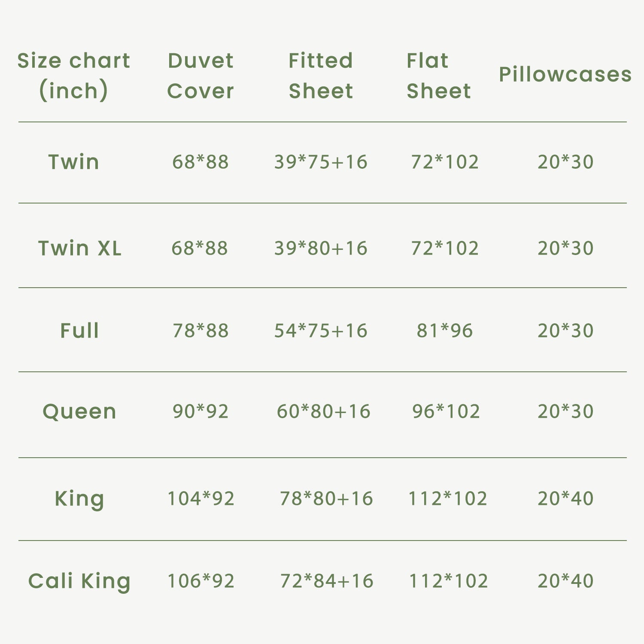The image size is (644, 644).
Task: Select the Twin XL fitted sheet 39*80+16
Action: (x=321, y=248)
